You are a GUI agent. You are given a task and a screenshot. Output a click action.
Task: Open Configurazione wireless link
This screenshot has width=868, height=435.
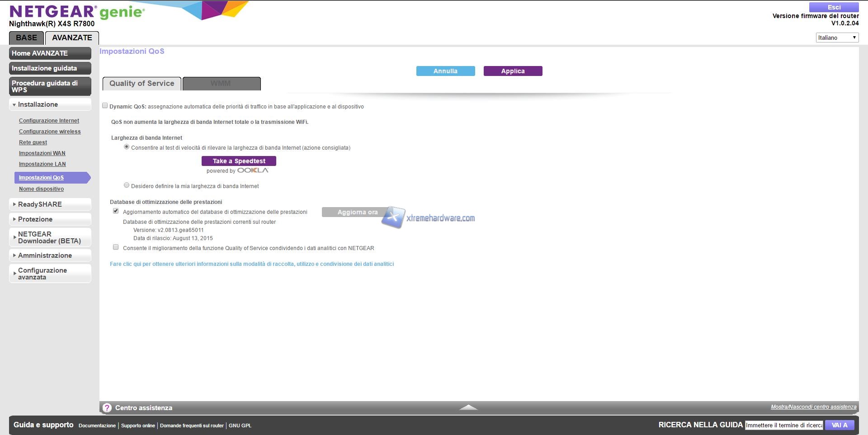pos(50,132)
